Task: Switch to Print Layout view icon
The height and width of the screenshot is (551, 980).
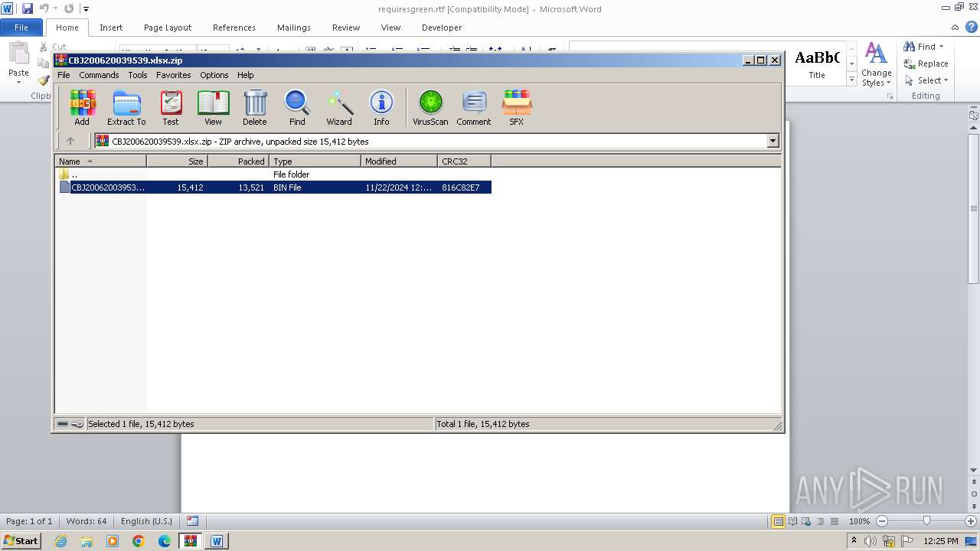Action: tap(778, 521)
